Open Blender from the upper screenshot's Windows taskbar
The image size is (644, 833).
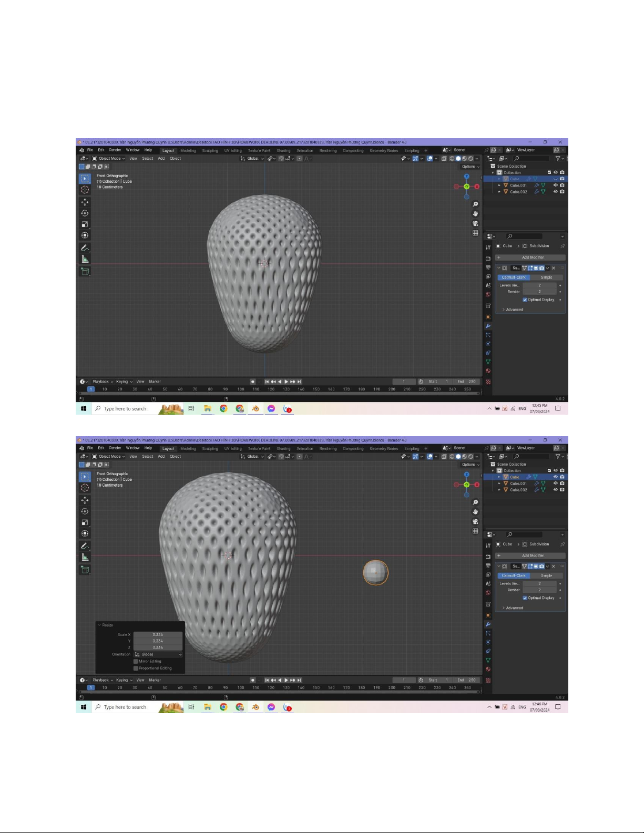point(255,409)
